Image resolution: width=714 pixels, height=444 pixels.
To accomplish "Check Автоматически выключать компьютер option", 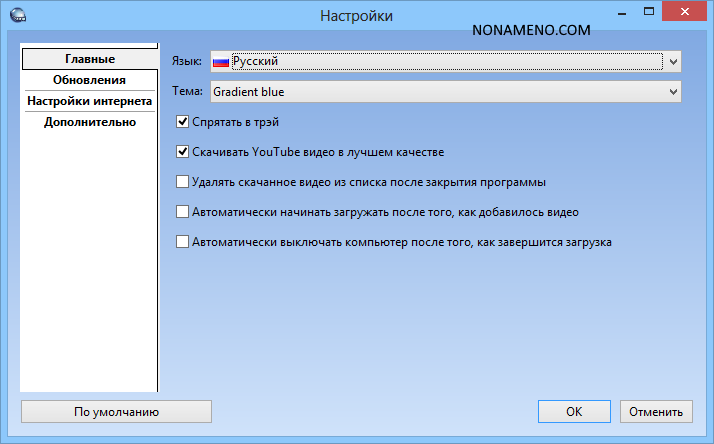I will pyautogui.click(x=182, y=242).
